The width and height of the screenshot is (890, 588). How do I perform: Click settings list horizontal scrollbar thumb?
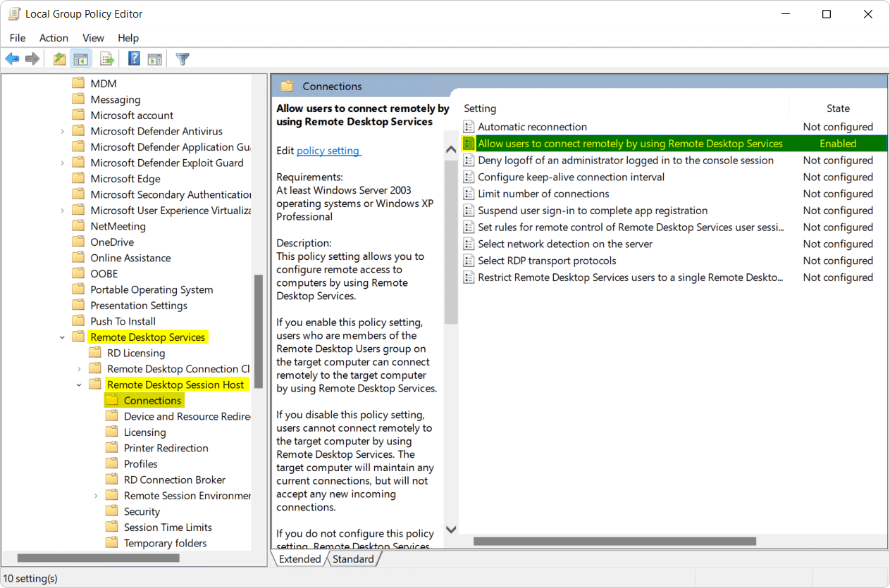(614, 542)
